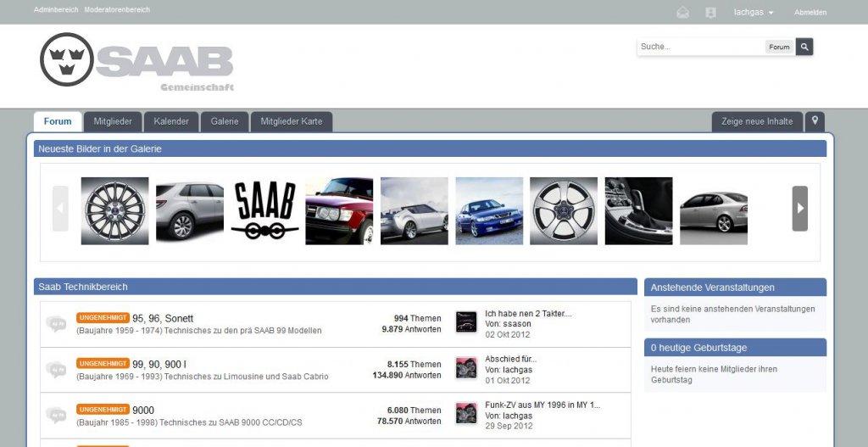Open the notifications icon beside lachgas
Viewport: 868px width, 447px height.
pyautogui.click(x=711, y=13)
